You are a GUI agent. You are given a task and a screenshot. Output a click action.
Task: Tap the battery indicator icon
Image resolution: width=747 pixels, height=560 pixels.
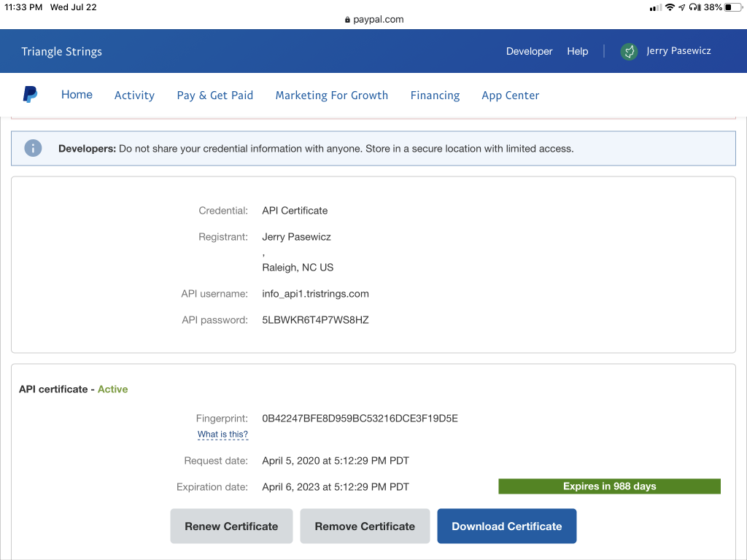click(x=733, y=7)
